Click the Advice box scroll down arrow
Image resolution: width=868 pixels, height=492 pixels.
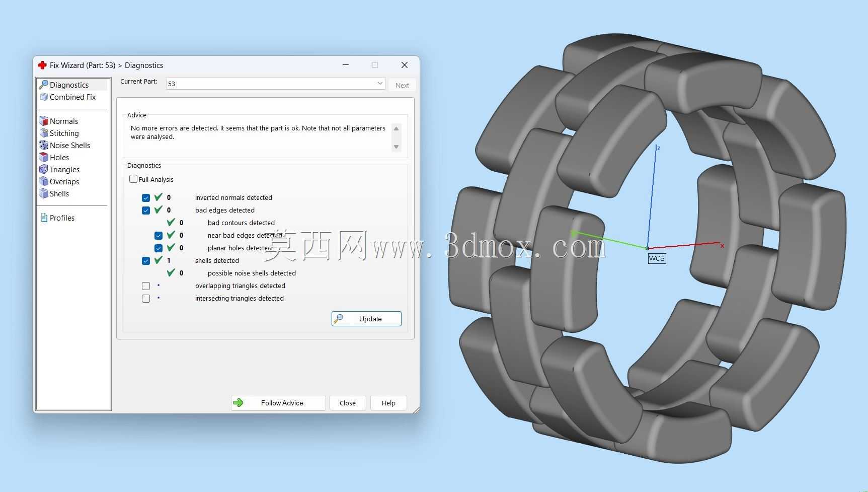[397, 147]
